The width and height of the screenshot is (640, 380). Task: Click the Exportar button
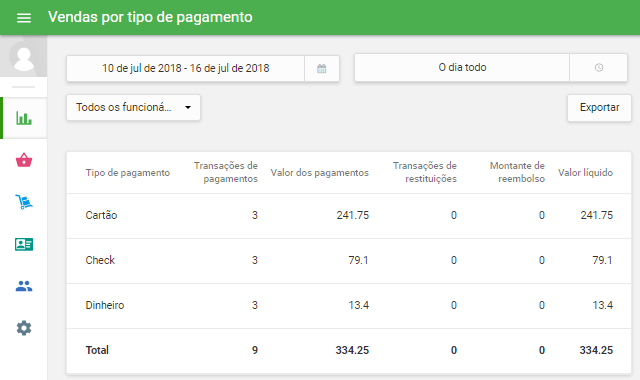(x=599, y=107)
